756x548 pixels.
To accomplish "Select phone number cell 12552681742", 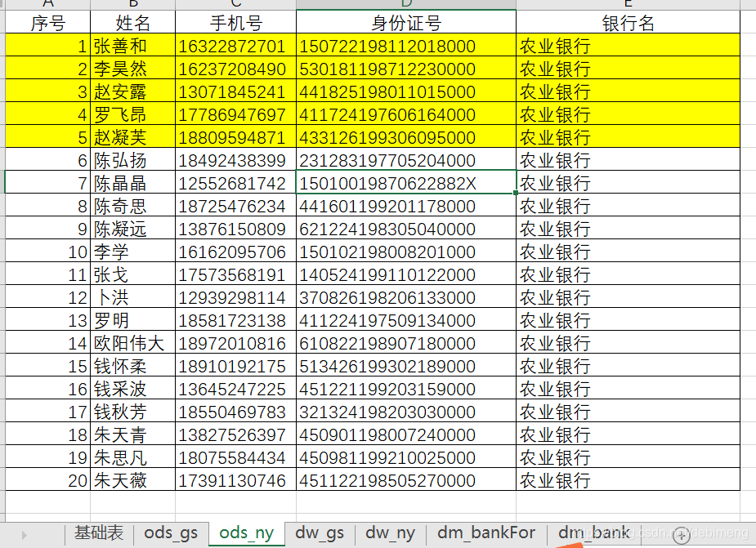I will pos(235,183).
